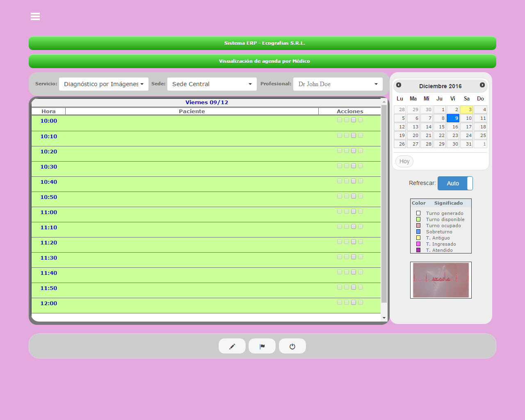Go to next month in calendar
The width and height of the screenshot is (525, 420).
tap(482, 85)
